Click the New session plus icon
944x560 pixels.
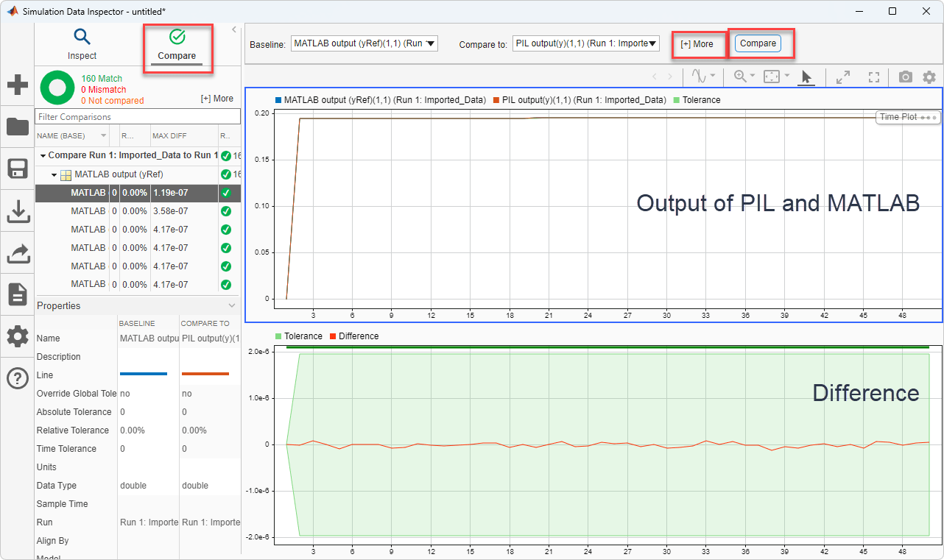tap(17, 85)
